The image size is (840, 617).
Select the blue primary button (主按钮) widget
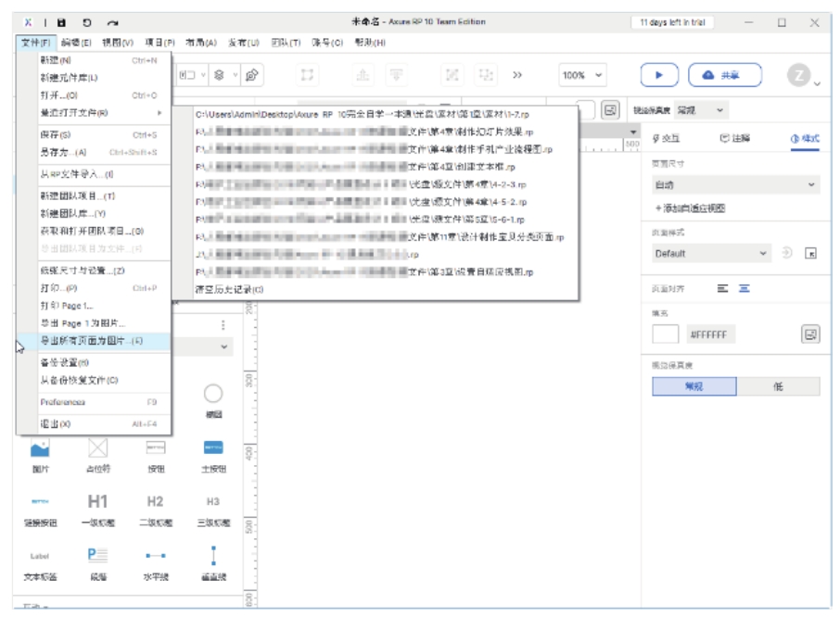213,448
